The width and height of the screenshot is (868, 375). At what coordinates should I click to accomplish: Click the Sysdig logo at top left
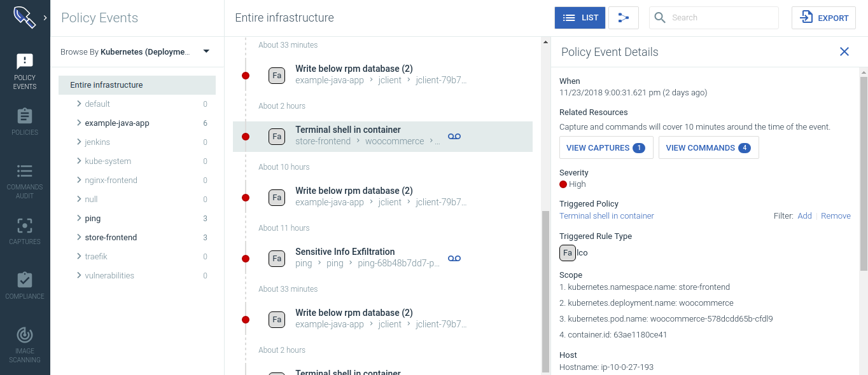click(x=25, y=17)
